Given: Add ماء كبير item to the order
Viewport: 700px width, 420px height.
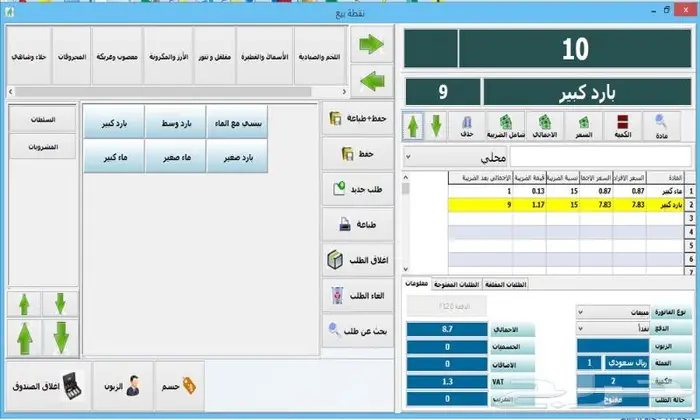Looking at the screenshot, I should [x=114, y=156].
